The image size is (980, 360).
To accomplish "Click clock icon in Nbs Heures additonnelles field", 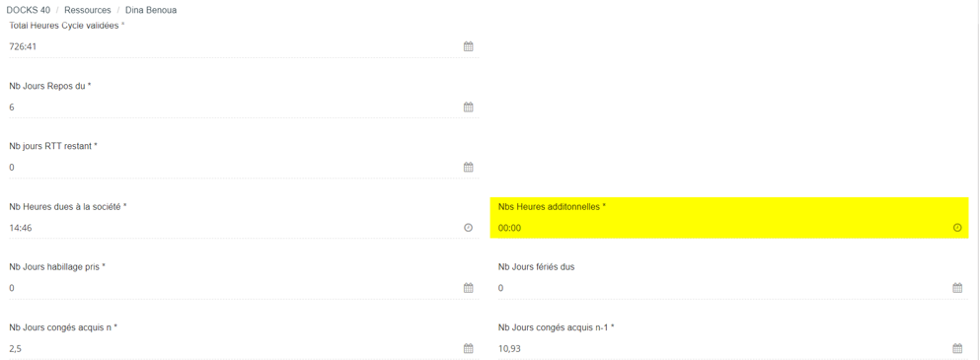I will coord(957,228).
